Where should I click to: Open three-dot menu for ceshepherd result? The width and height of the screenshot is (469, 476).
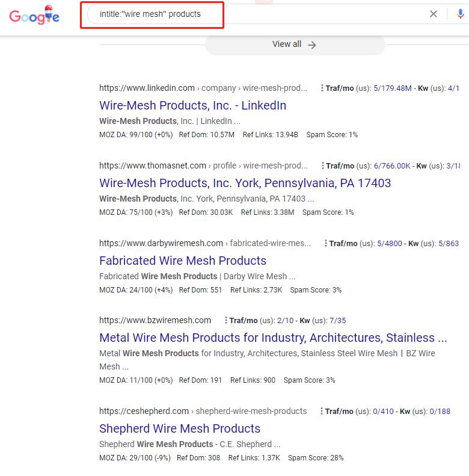pyautogui.click(x=321, y=412)
